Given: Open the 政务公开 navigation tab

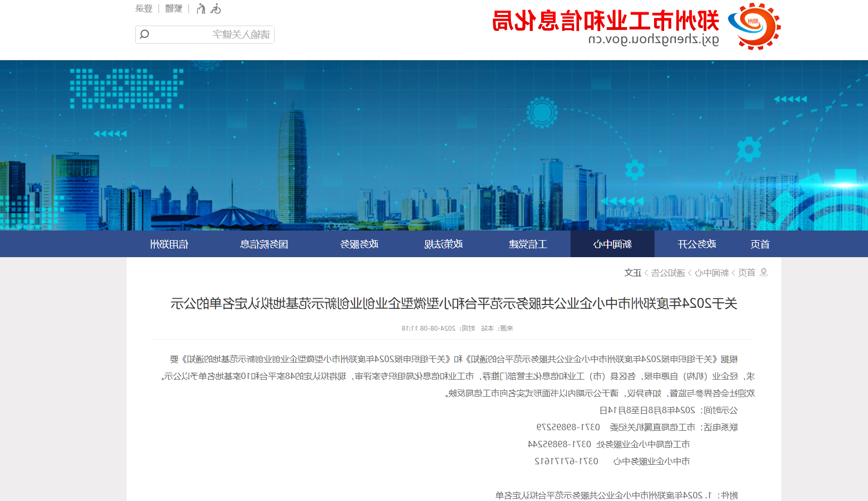Looking at the screenshot, I should pos(697,244).
